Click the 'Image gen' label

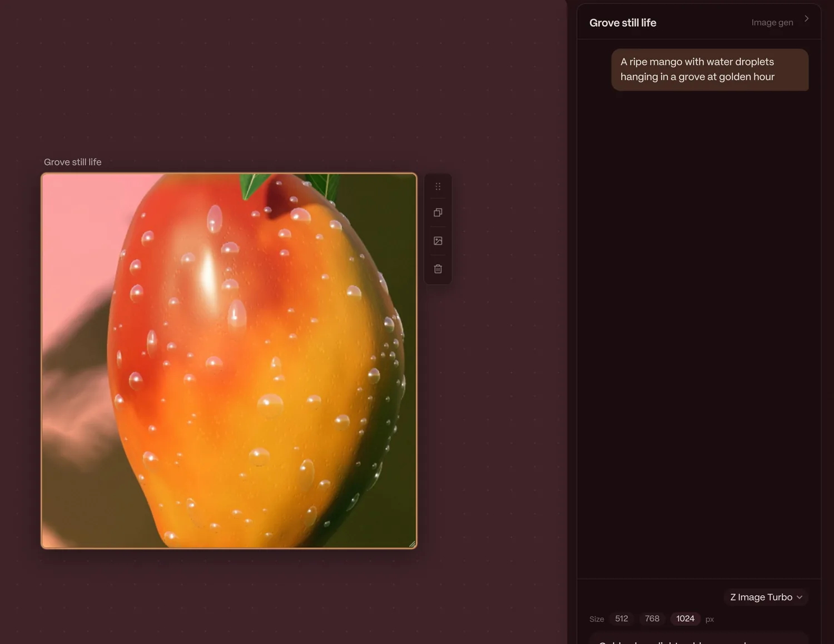click(772, 22)
